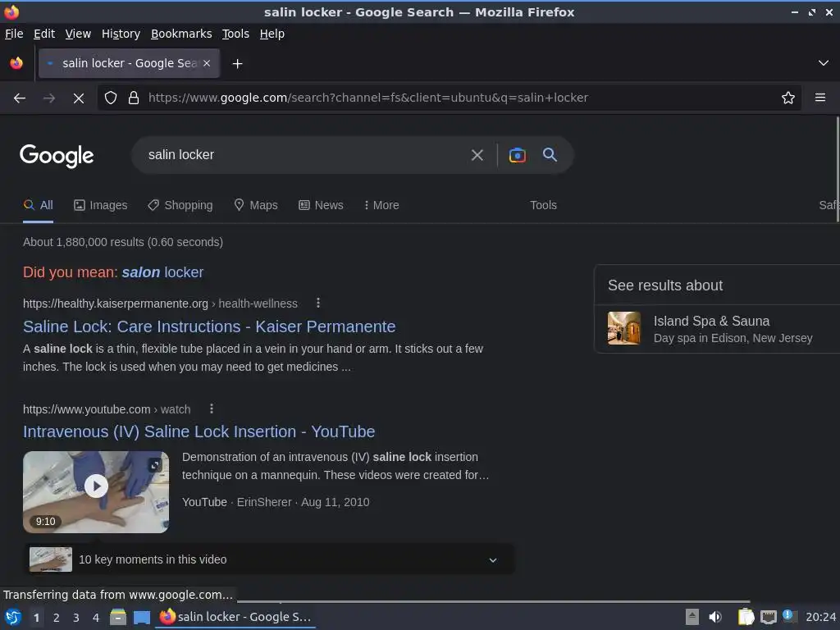This screenshot has width=840, height=630.
Task: Open options for the Kaiser Permanente result
Action: 318,304
